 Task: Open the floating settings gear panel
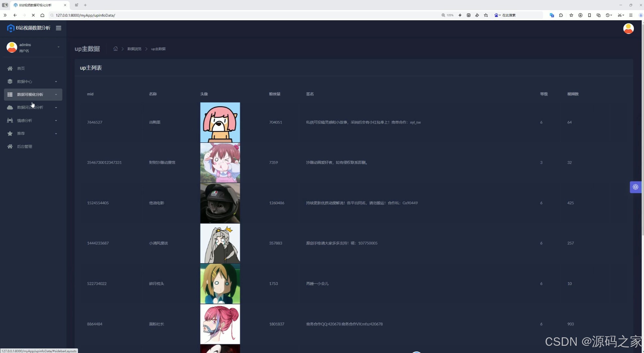click(x=635, y=187)
